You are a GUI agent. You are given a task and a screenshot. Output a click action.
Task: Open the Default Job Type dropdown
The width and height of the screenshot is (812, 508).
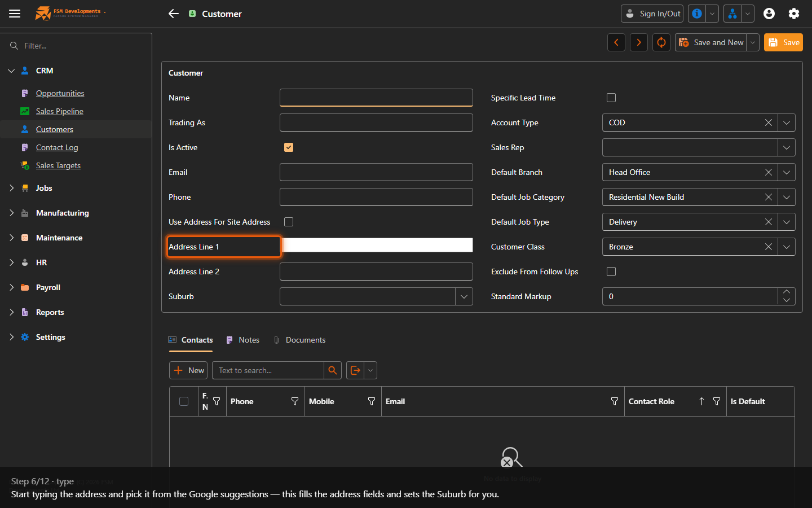pyautogui.click(x=787, y=222)
